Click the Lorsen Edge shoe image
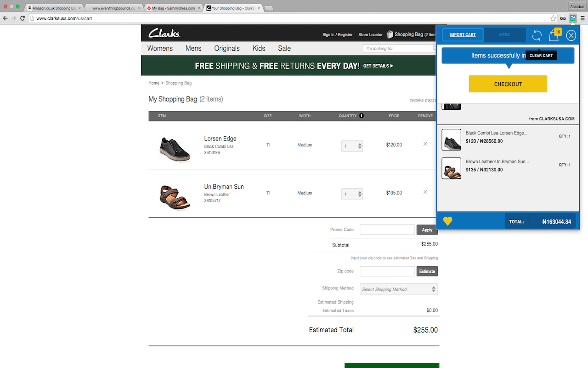This screenshot has height=368, width=588. coord(175,148)
